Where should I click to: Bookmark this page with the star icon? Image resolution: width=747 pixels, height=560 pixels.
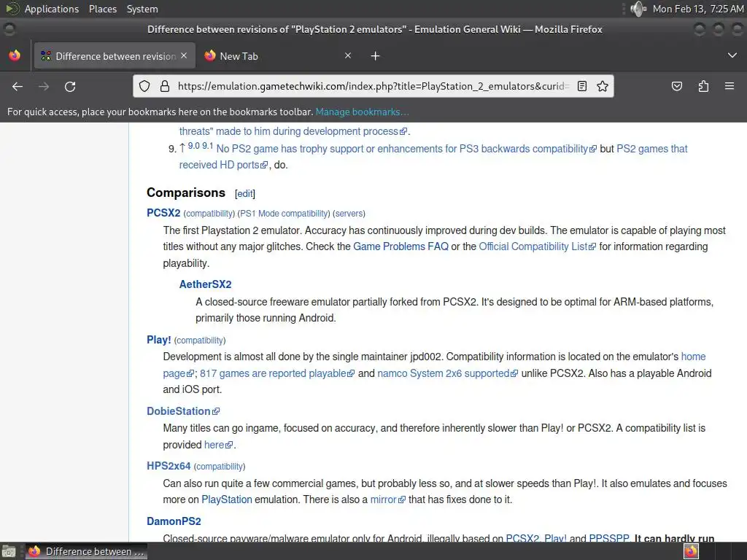tap(603, 86)
